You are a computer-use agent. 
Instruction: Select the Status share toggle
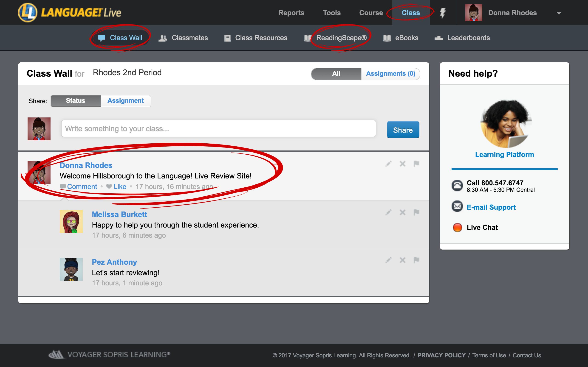[x=75, y=101]
